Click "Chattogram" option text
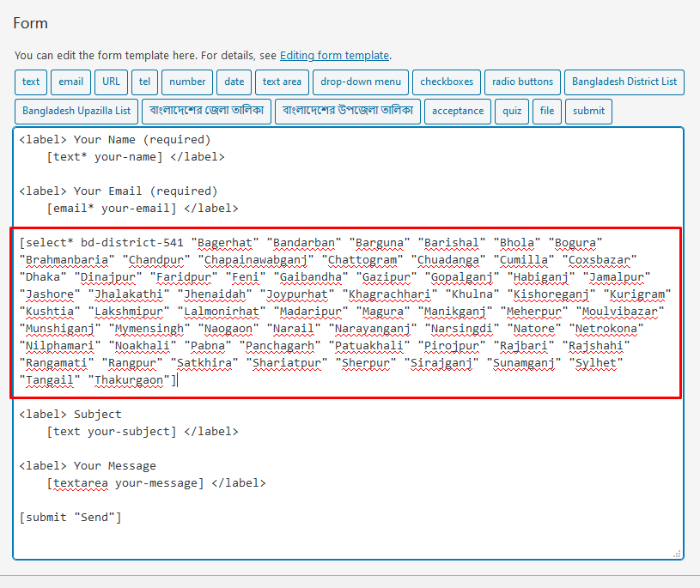This screenshot has width=700, height=588. coord(362,260)
